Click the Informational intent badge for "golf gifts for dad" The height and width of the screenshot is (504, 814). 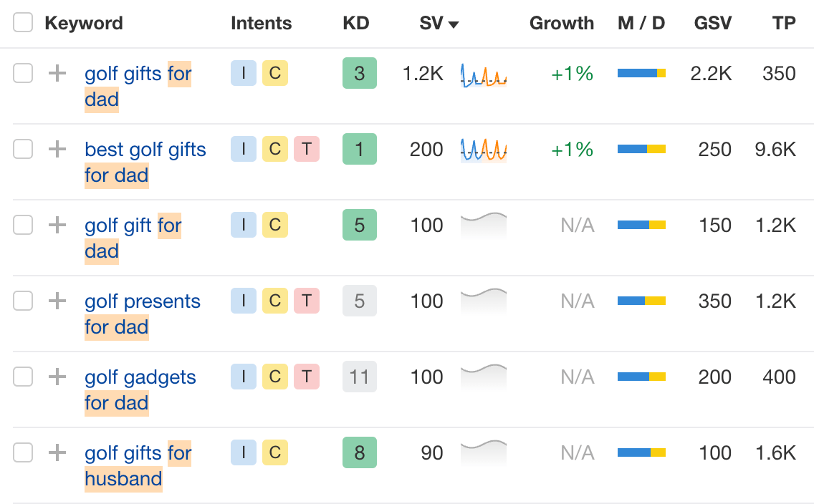[x=243, y=73]
